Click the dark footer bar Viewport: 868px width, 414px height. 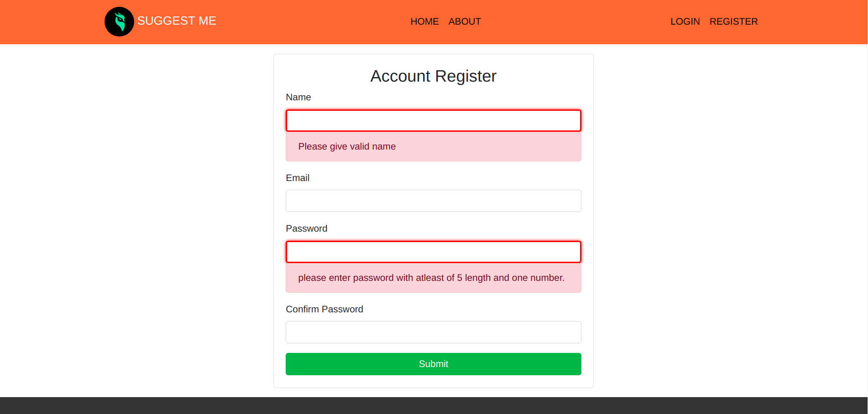pyautogui.click(x=434, y=405)
